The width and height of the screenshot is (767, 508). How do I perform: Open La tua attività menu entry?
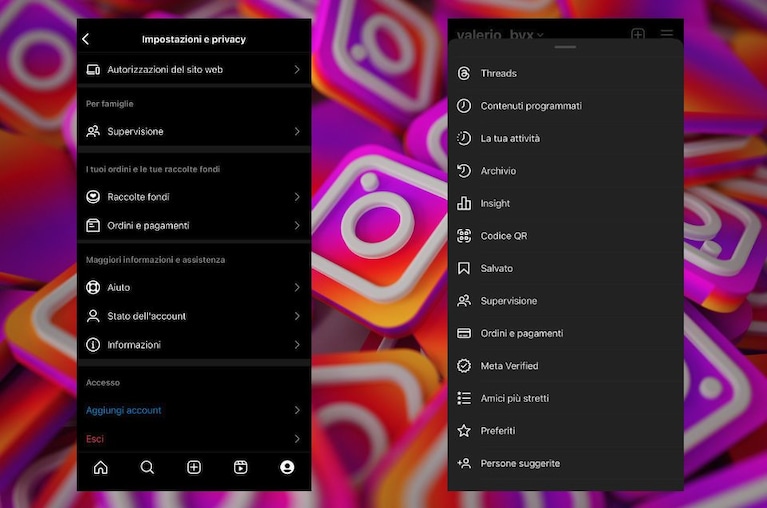coord(565,138)
